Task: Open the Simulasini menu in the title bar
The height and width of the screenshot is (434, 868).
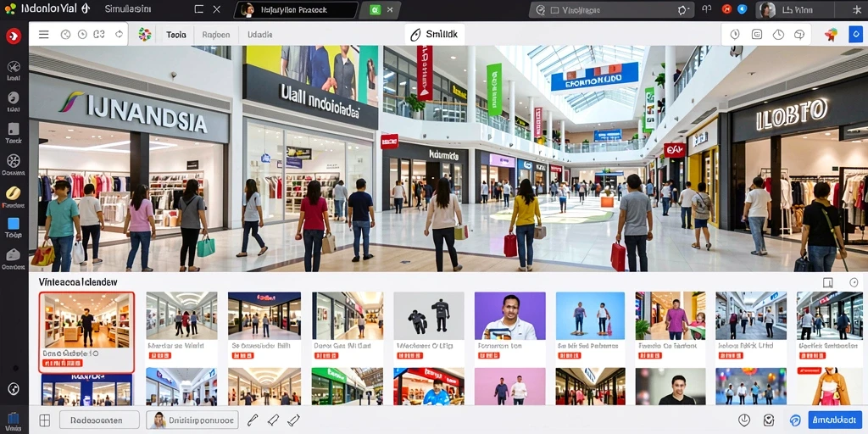Action: tap(127, 9)
